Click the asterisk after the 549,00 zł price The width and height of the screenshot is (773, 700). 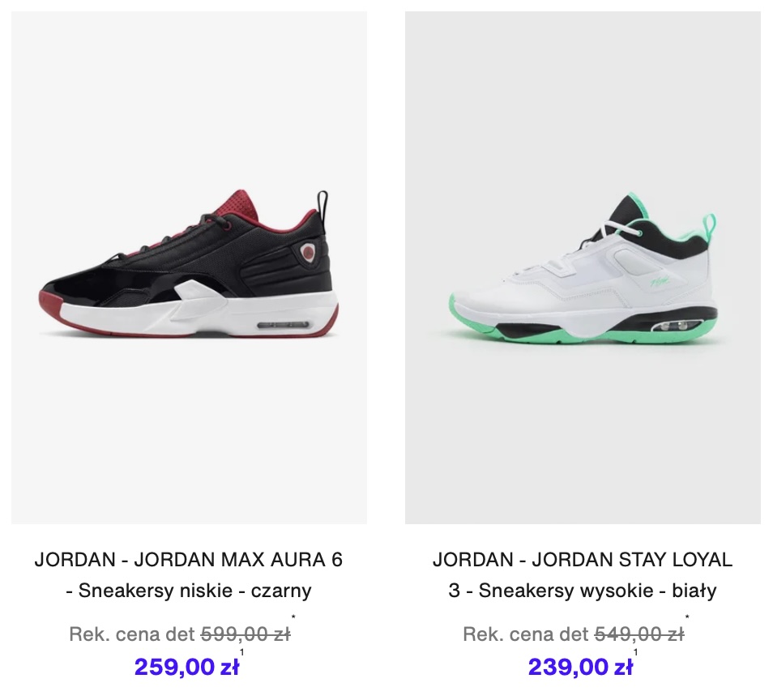pyautogui.click(x=687, y=617)
